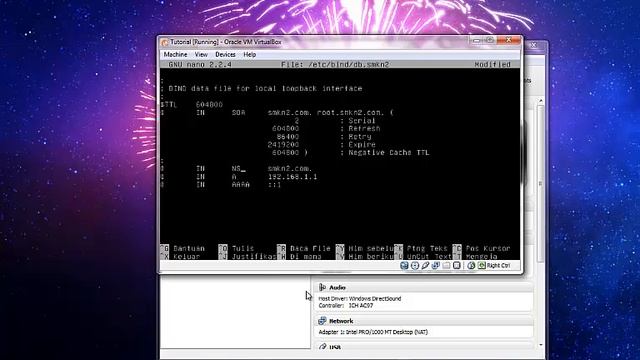Click the '^O Tulis' nano shortcut
640x360 pixels.
236,248
